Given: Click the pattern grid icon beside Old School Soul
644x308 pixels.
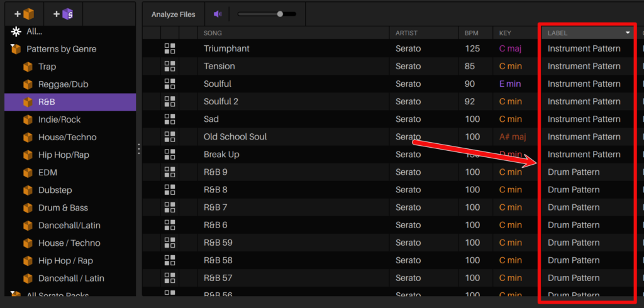Looking at the screenshot, I should pos(170,136).
